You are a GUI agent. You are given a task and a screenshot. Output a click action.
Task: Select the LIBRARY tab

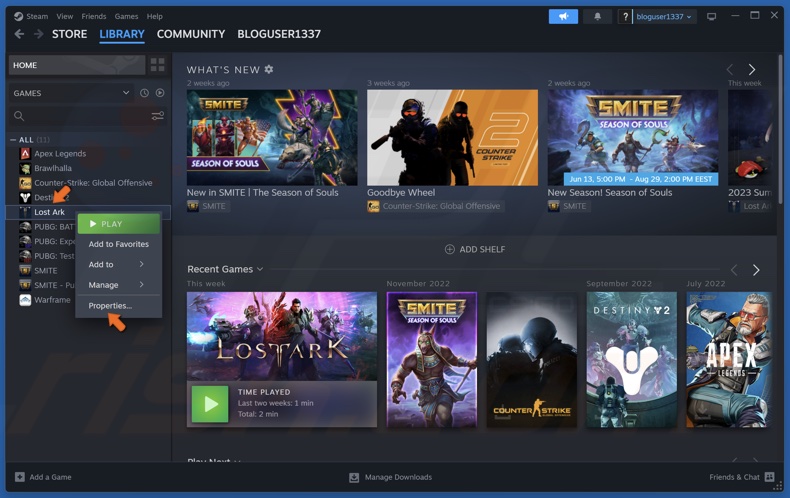click(122, 34)
